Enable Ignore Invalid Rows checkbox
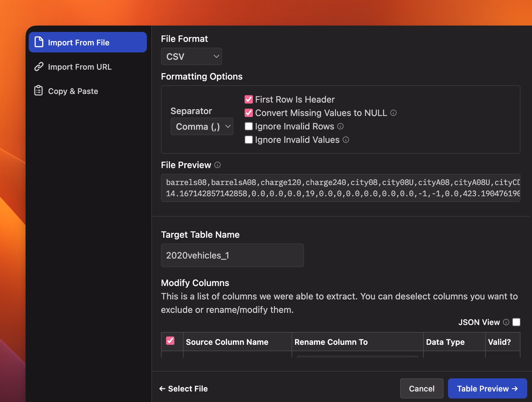Viewport: 532px width, 402px height. (249, 126)
